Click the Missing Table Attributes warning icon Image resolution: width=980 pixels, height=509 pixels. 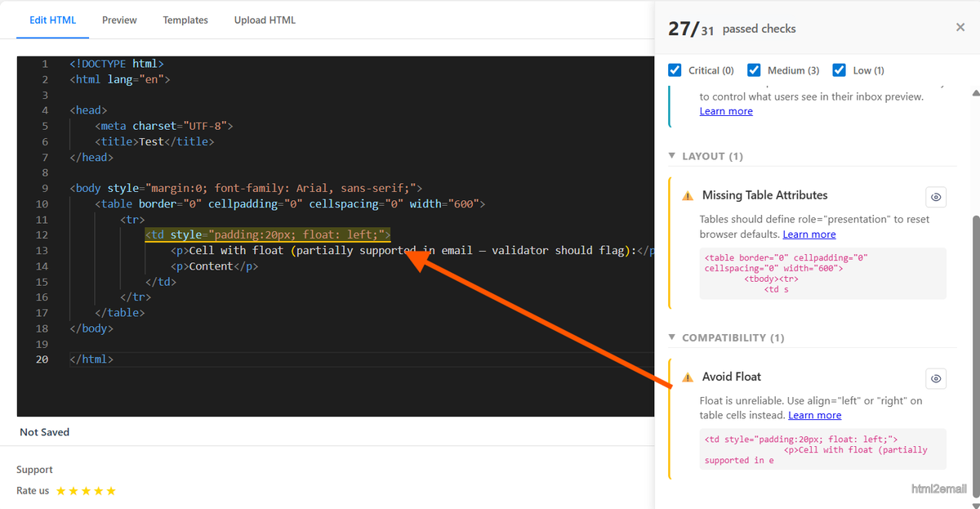point(687,195)
